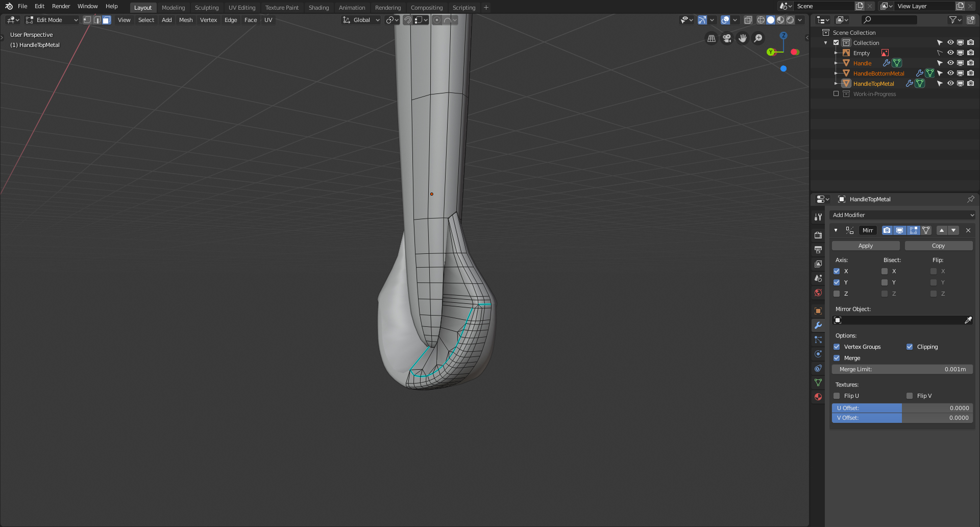The height and width of the screenshot is (527, 980).
Task: Open the Material properties tab
Action: point(818,396)
